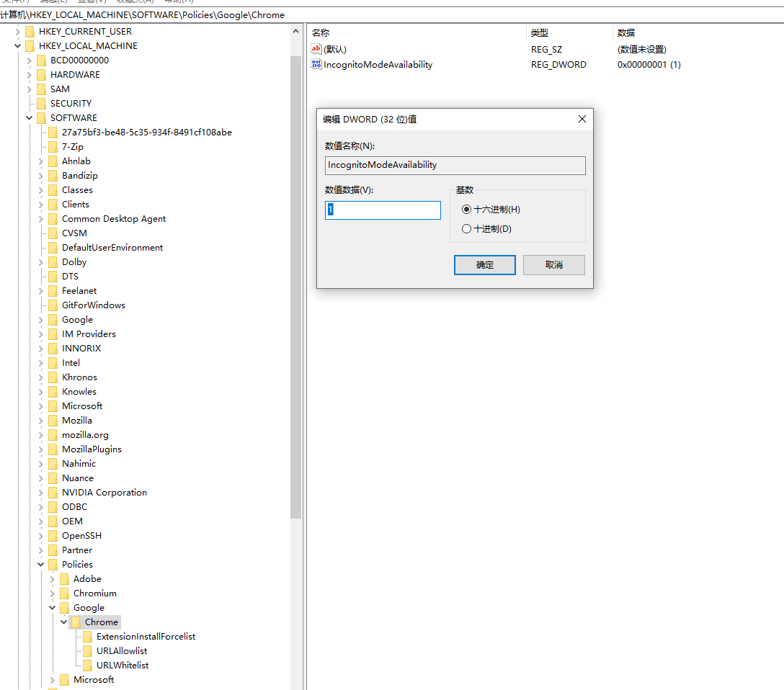Click the Intel folder icon
The image size is (784, 690).
tap(53, 363)
